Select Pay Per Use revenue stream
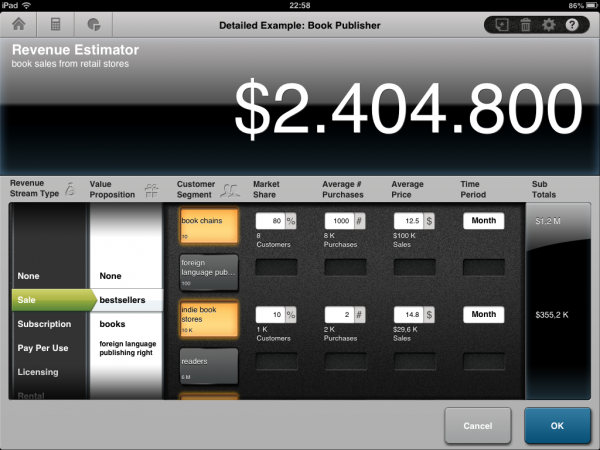 tap(44, 348)
